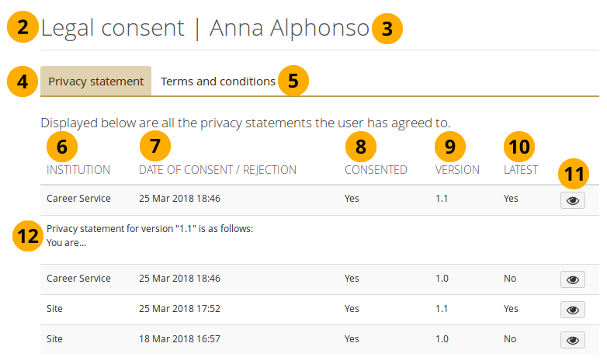Switch to the Terms and conditions tab
This screenshot has width=607, height=364.
[217, 81]
